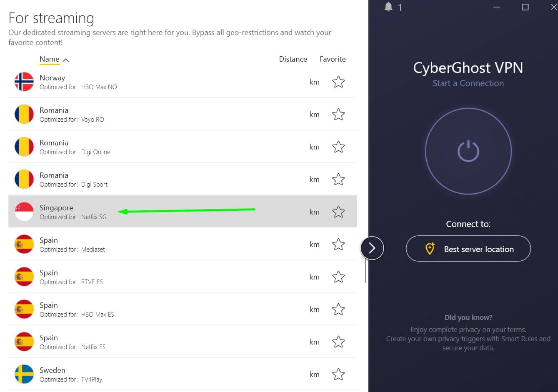Click the Norway flag icon
Screen dimensions: 558x392
click(x=24, y=82)
